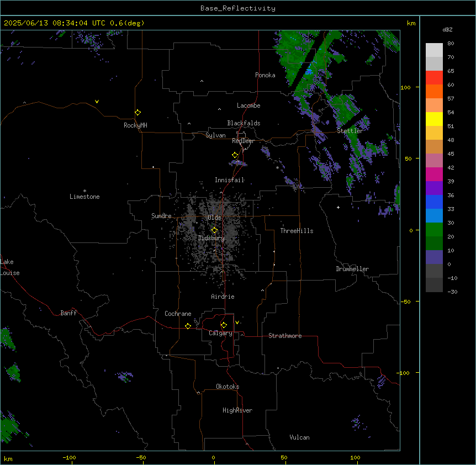Select the red 60-65 dBZ legend swatch
476x465 pixels.
(x=434, y=78)
